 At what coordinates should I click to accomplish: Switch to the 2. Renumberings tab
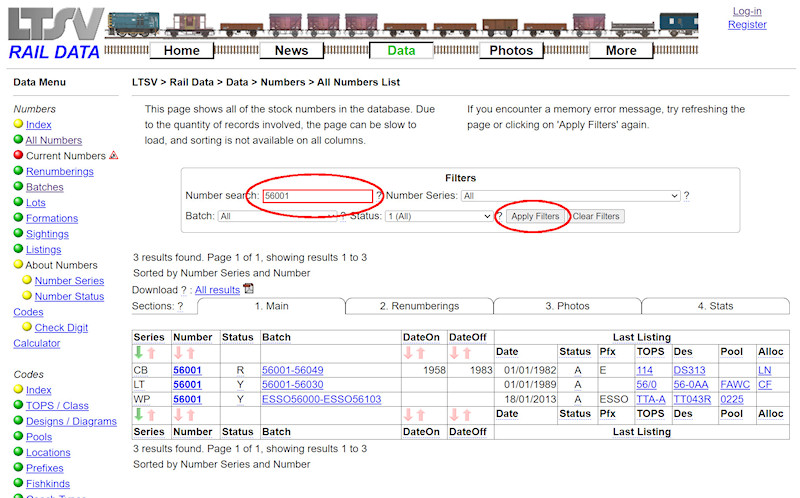point(419,306)
